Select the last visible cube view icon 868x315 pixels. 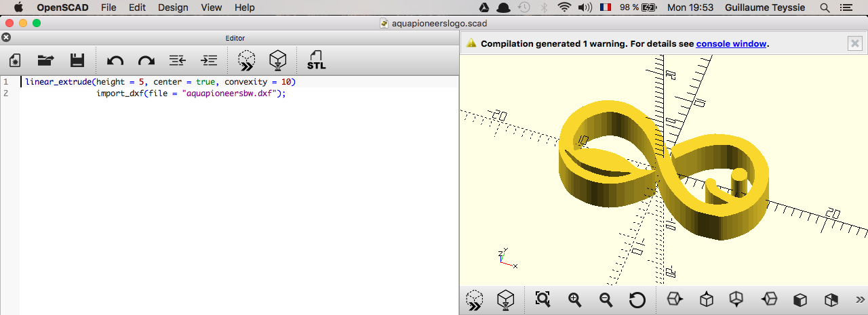tap(831, 299)
